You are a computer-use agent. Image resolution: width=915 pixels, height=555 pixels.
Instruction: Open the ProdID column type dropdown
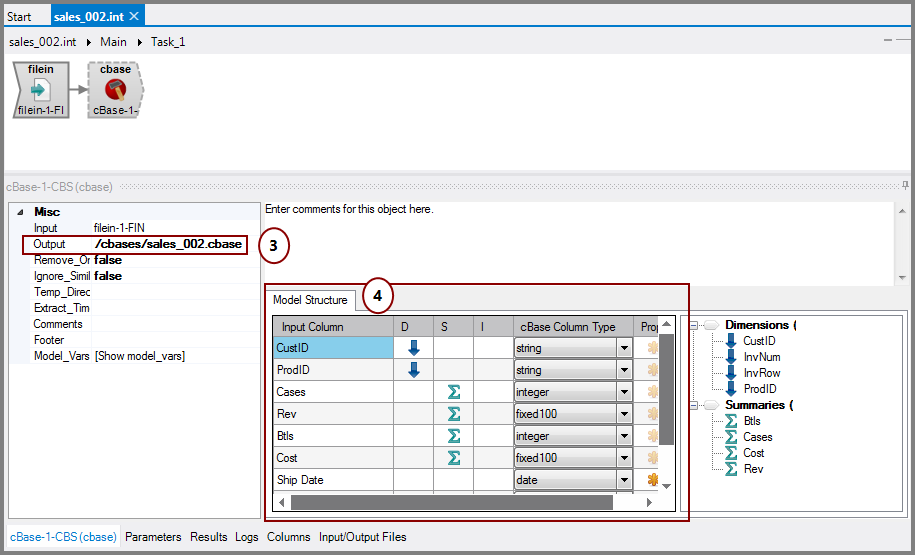(x=624, y=370)
